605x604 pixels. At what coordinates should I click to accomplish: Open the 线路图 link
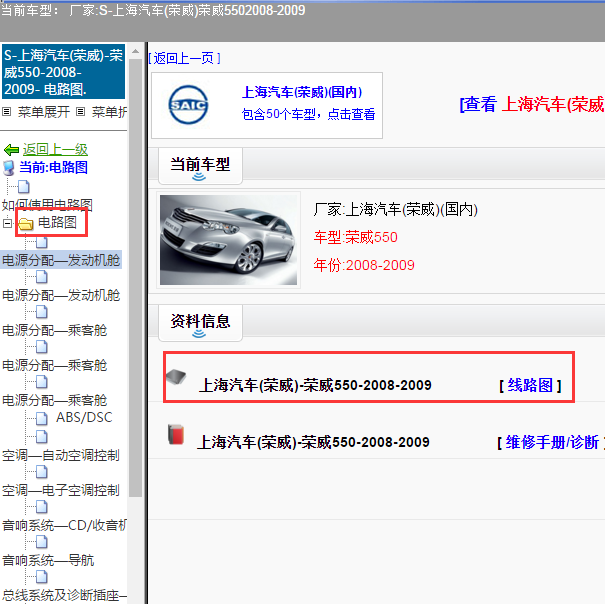(x=530, y=385)
